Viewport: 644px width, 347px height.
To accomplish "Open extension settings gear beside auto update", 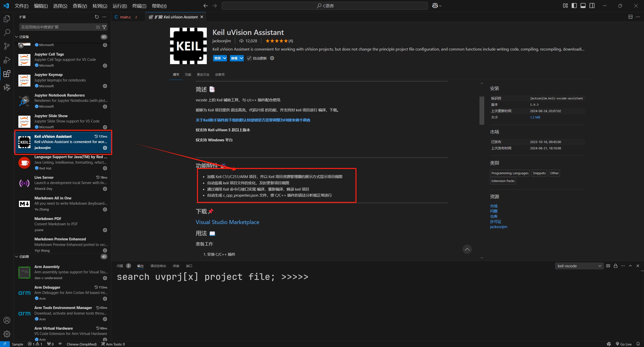I will coord(272,58).
